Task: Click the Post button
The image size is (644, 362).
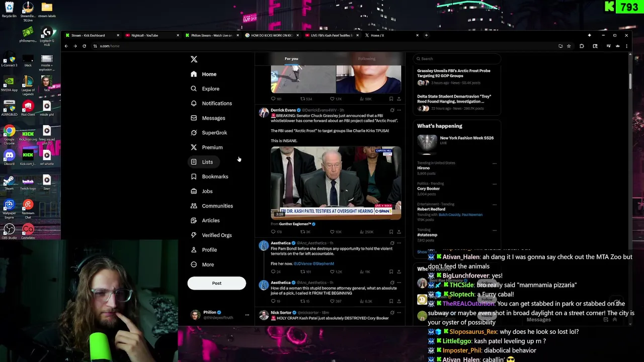Action: point(217,283)
